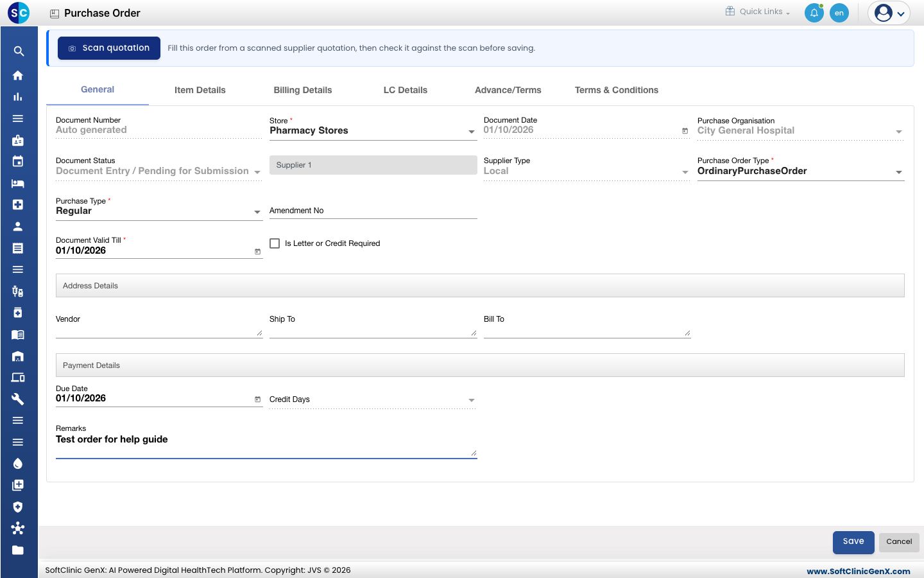Open the vaccine syringe sidebar icon
The image size is (924, 578).
point(18,291)
